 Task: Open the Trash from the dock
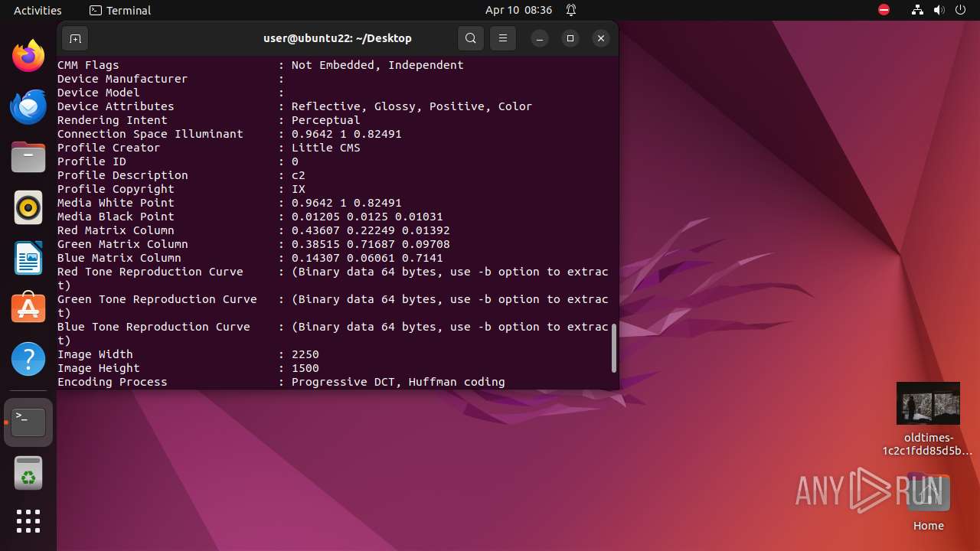pyautogui.click(x=28, y=473)
